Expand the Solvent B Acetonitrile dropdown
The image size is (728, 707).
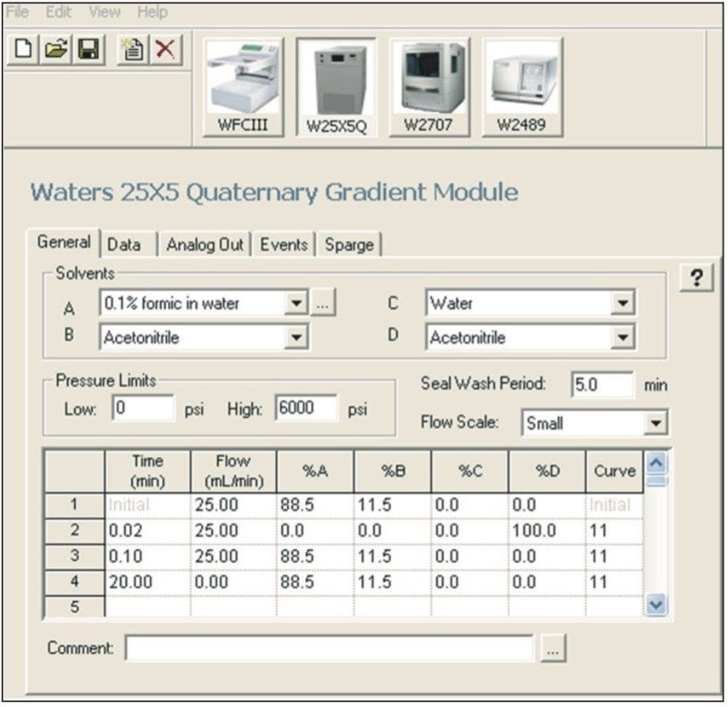coord(296,338)
